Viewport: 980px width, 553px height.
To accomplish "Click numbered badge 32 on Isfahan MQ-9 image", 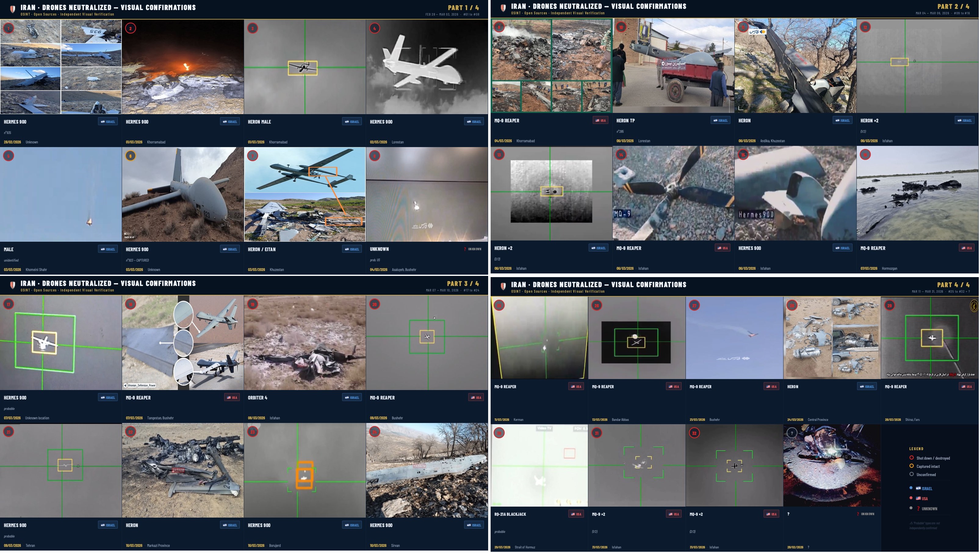I will pos(694,433).
